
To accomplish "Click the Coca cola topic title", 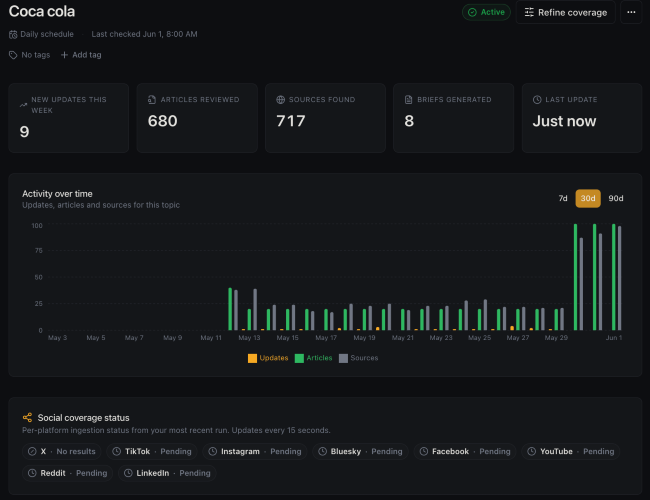I will [42, 12].
